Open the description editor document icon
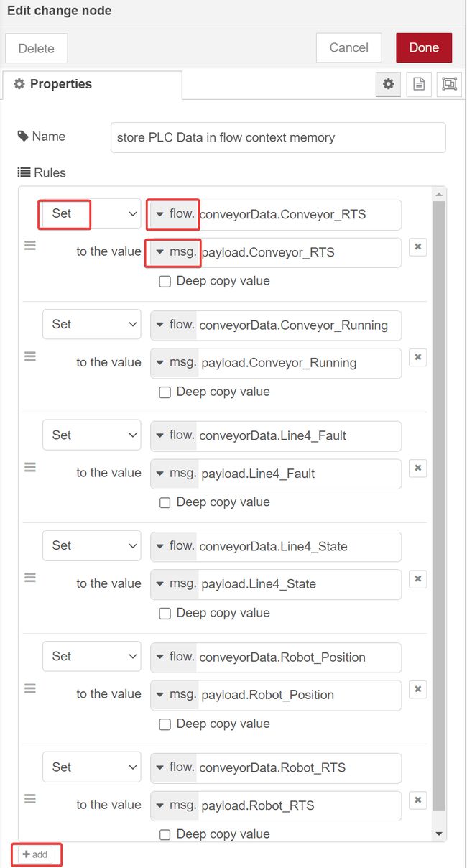 click(419, 84)
